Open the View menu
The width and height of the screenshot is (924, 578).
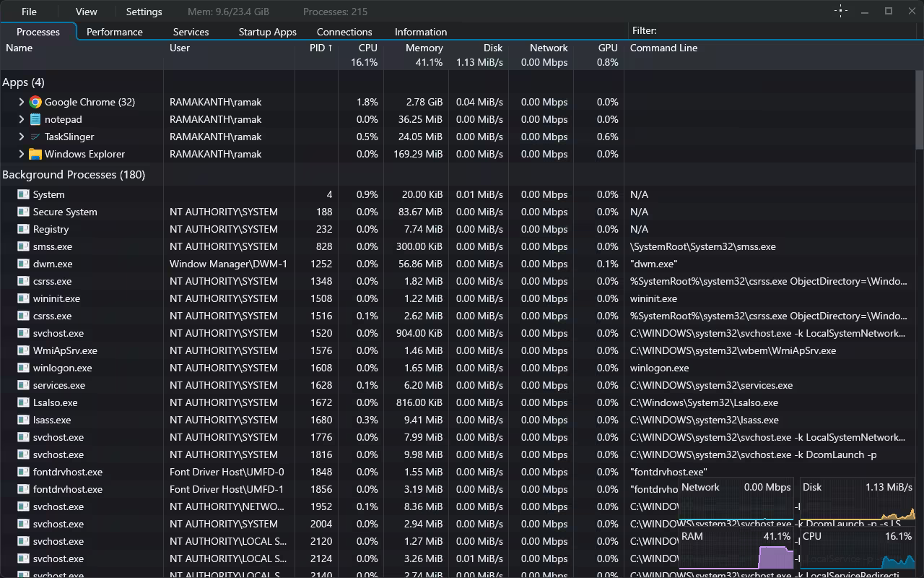coord(86,12)
